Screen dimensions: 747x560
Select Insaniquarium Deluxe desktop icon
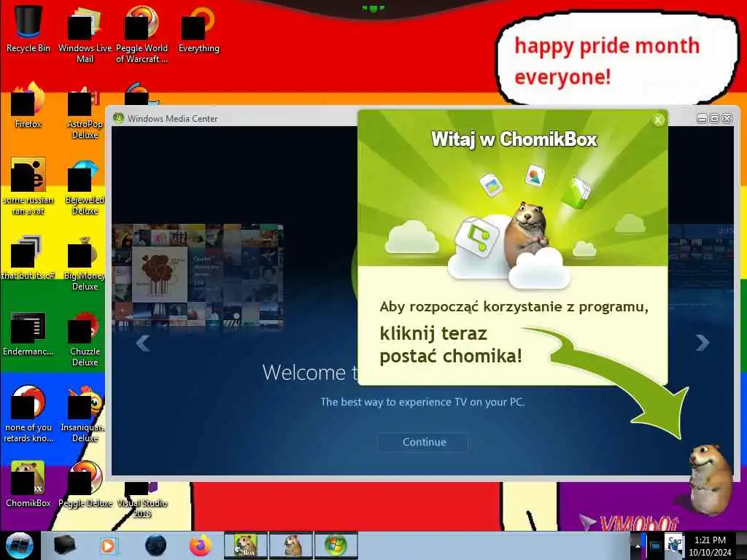pos(85,414)
